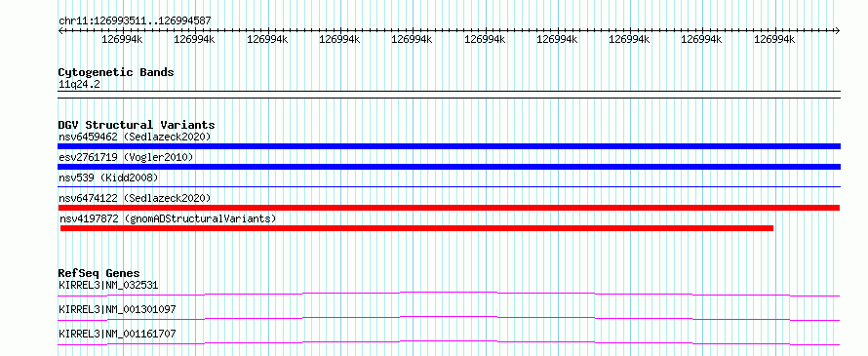Select the 11q24.2 cytogenetic band label
The image size is (868, 356).
79,85
